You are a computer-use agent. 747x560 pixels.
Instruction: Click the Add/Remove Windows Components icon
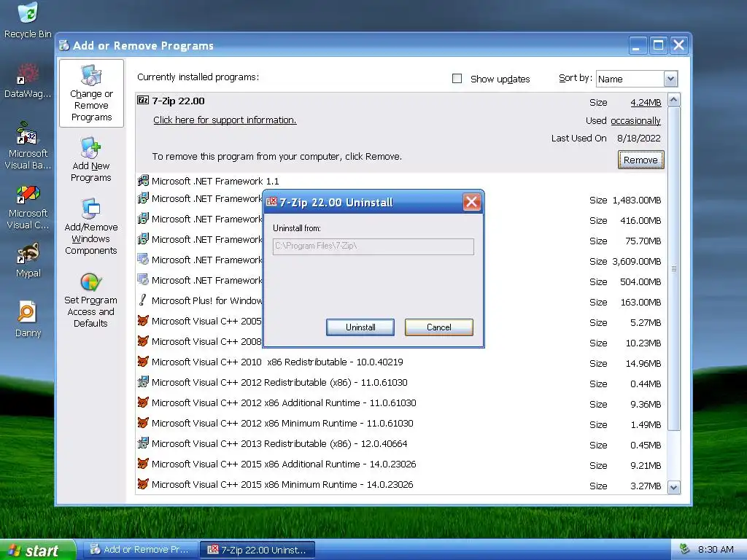pyautogui.click(x=90, y=209)
